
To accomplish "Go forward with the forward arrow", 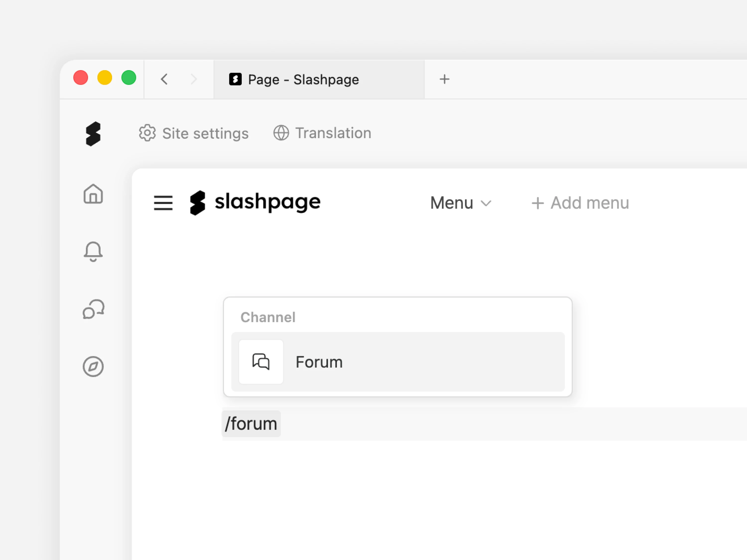I will pos(193,79).
